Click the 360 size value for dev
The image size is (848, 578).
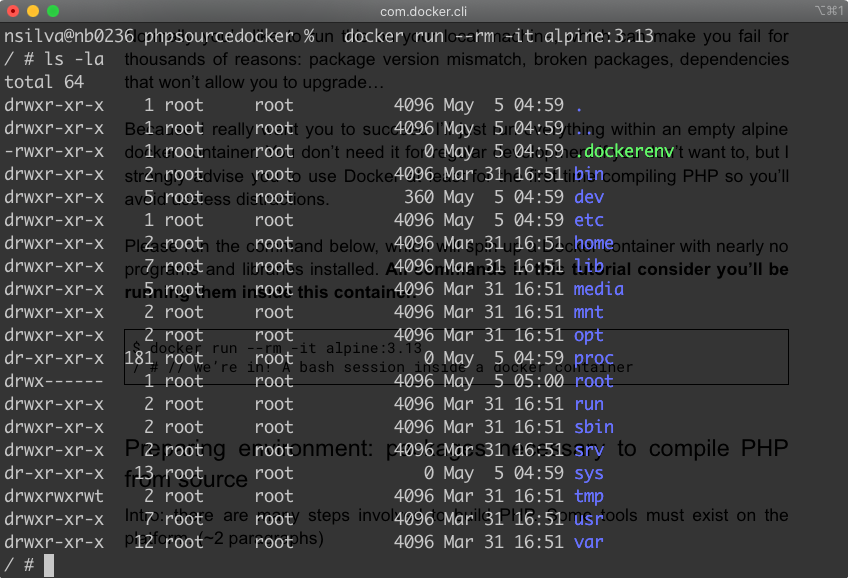click(x=419, y=197)
